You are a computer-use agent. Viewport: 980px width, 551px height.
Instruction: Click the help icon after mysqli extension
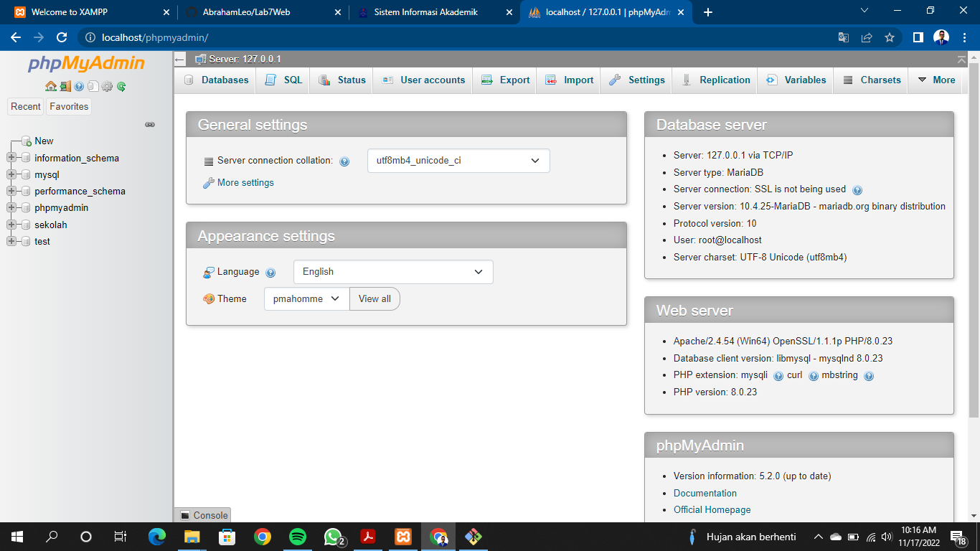(x=778, y=376)
